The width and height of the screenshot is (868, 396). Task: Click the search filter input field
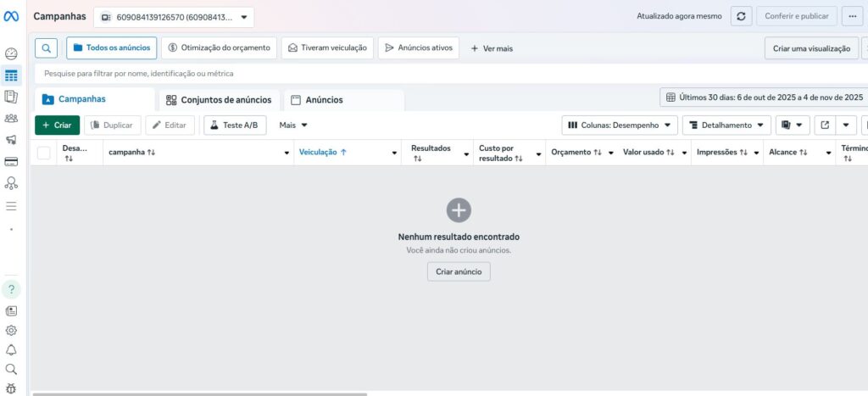[x=339, y=74]
